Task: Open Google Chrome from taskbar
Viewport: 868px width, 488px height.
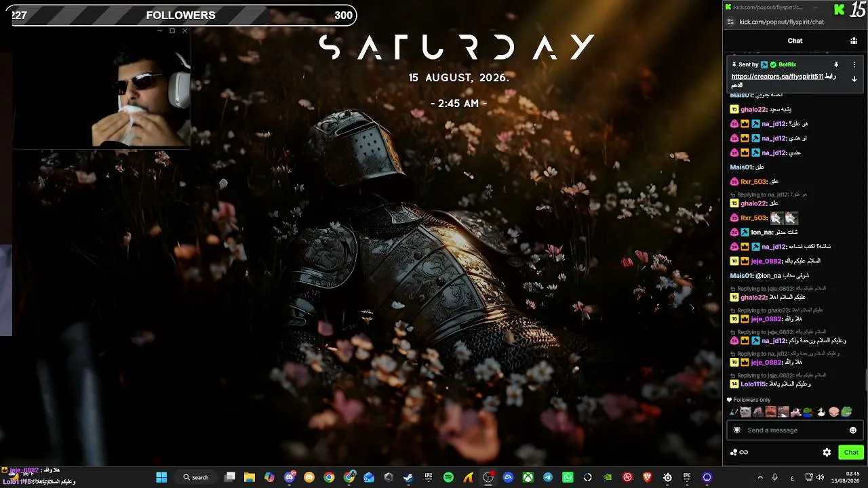Action: pos(329,477)
